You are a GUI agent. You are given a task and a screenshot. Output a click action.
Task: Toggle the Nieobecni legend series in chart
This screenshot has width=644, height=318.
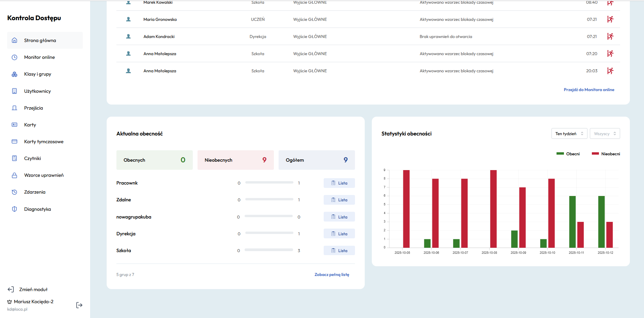(x=606, y=154)
